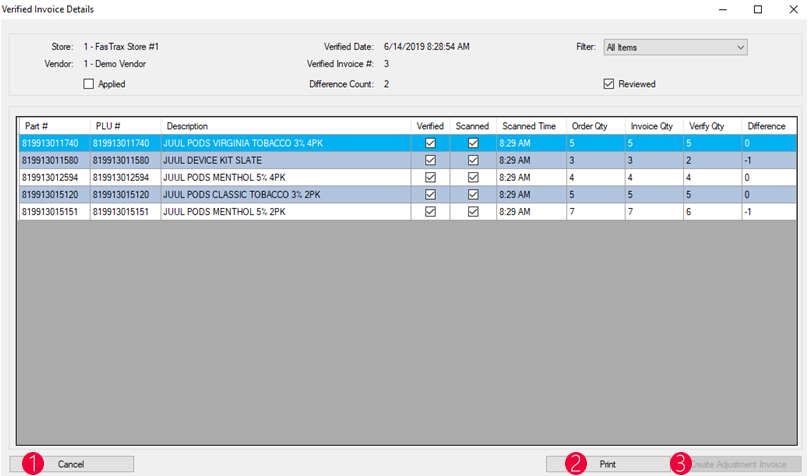Select JUUL PODS MENTHOL 5% 4PK description

click(286, 177)
